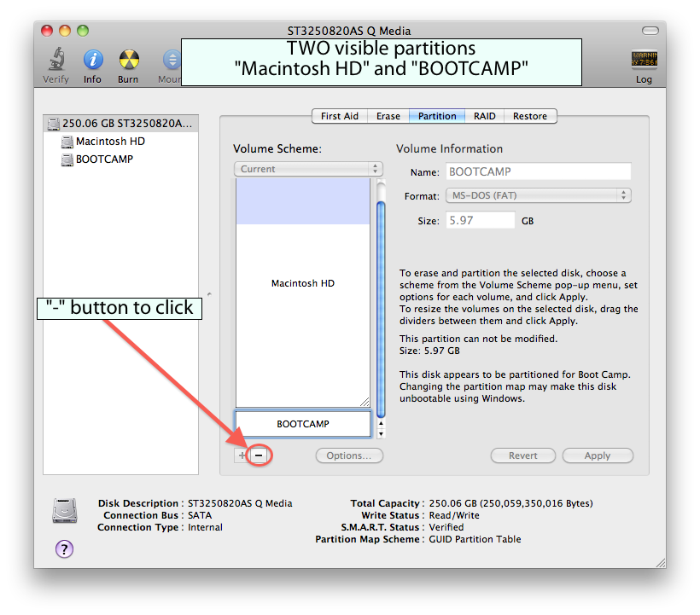Click the Options... button
The image size is (700, 615).
tap(349, 455)
